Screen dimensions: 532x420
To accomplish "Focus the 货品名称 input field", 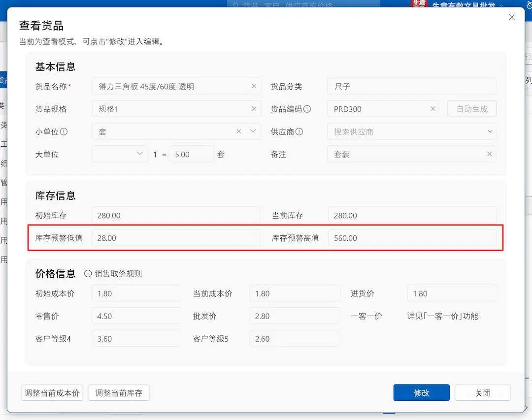I will tap(176, 86).
